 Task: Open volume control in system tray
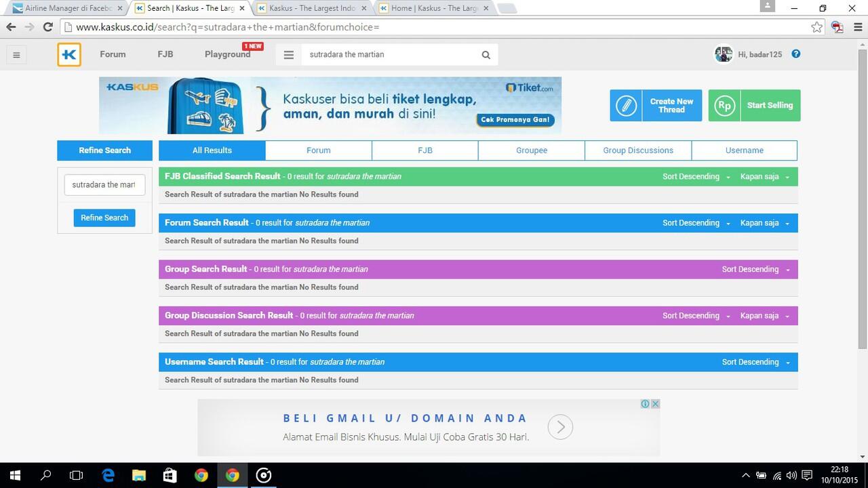pyautogui.click(x=791, y=475)
